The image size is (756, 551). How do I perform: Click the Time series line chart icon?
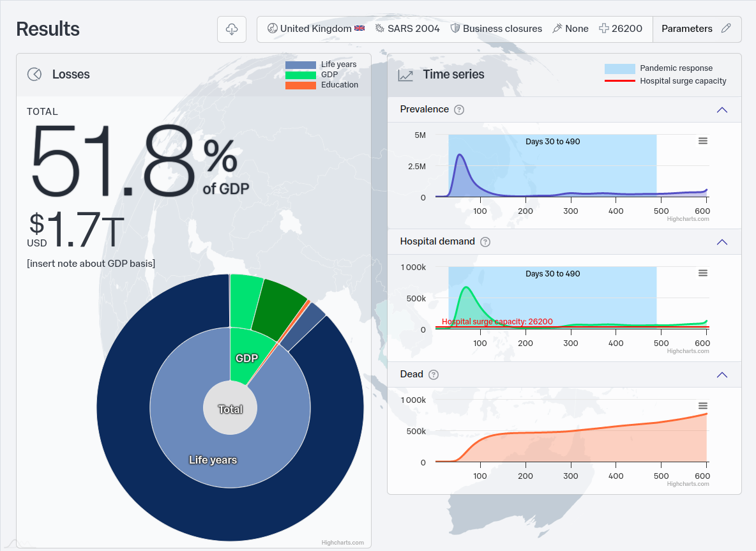pos(405,75)
